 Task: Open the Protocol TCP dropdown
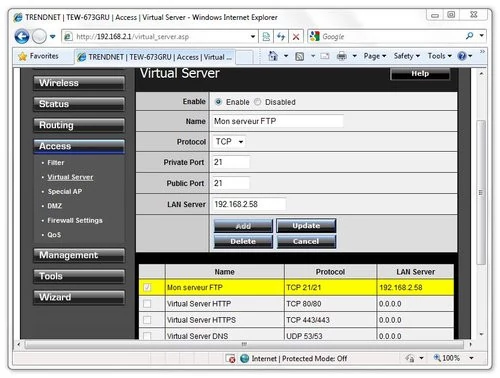(x=229, y=142)
